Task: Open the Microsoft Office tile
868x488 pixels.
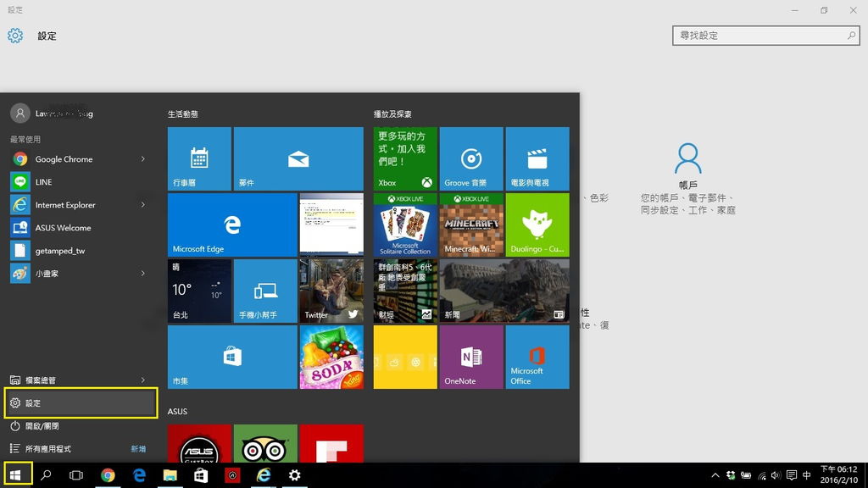Action: coord(537,357)
